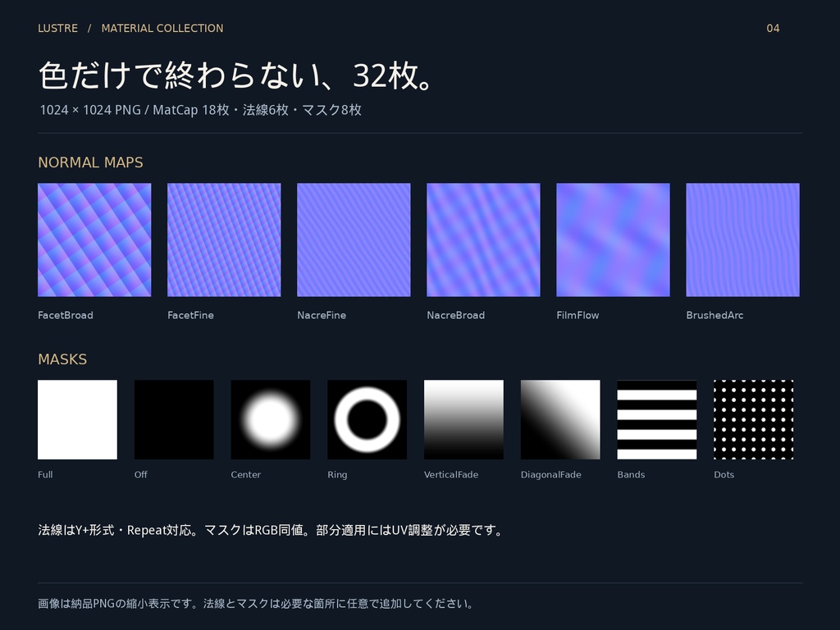Screen dimensions: 840x630
Task: Select the Full white mask thumbnail
Action: point(77,419)
